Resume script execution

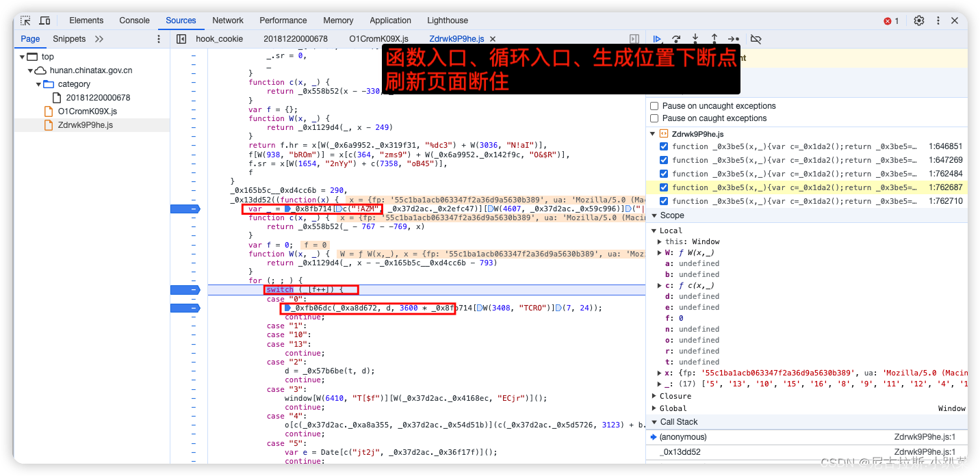[657, 39]
